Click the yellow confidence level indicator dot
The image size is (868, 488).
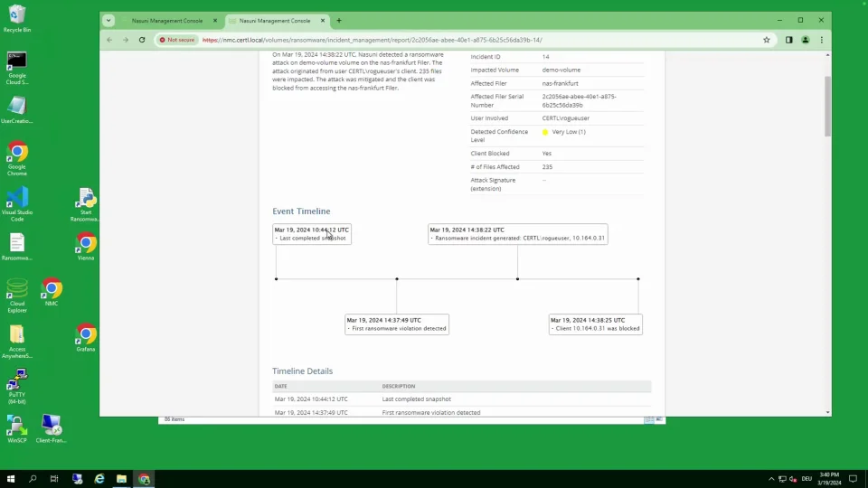(545, 132)
